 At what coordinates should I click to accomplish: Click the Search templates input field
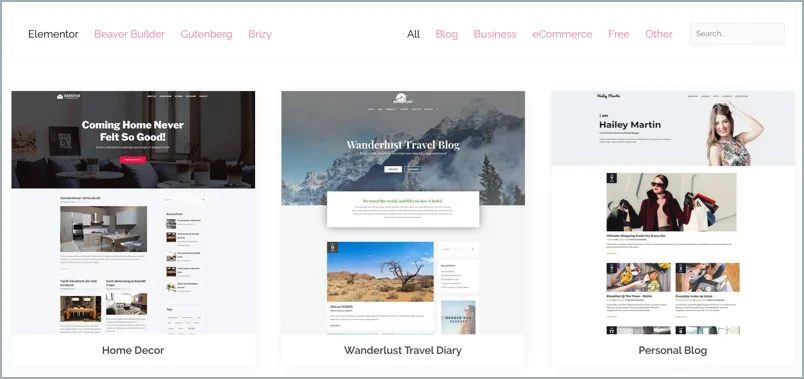tap(737, 34)
